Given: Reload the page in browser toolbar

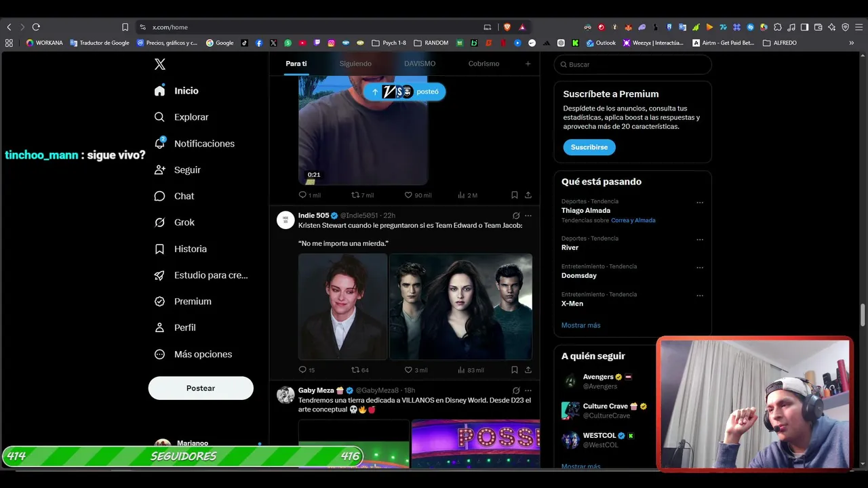Looking at the screenshot, I should [x=36, y=27].
